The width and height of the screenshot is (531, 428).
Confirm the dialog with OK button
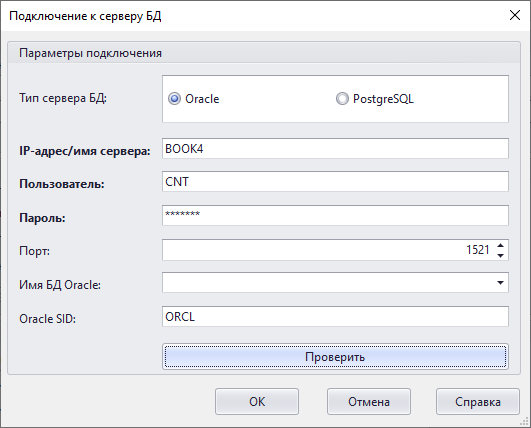click(x=257, y=402)
